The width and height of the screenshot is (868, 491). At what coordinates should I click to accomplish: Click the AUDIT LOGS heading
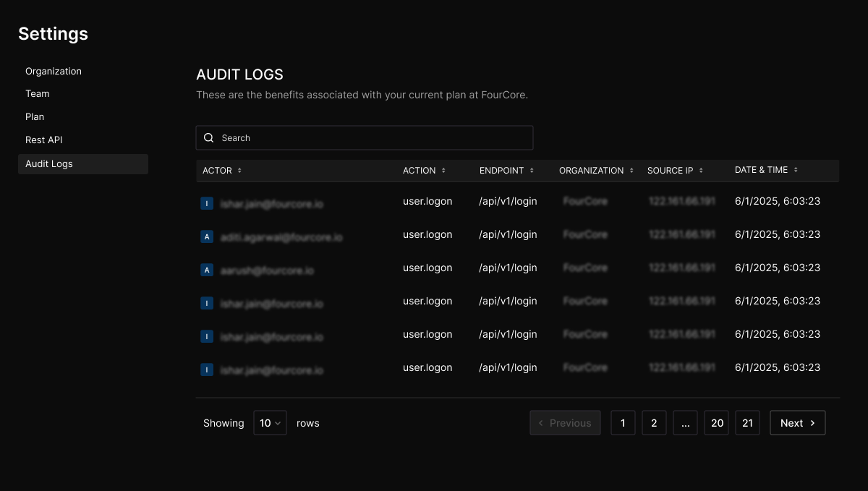[x=239, y=74]
